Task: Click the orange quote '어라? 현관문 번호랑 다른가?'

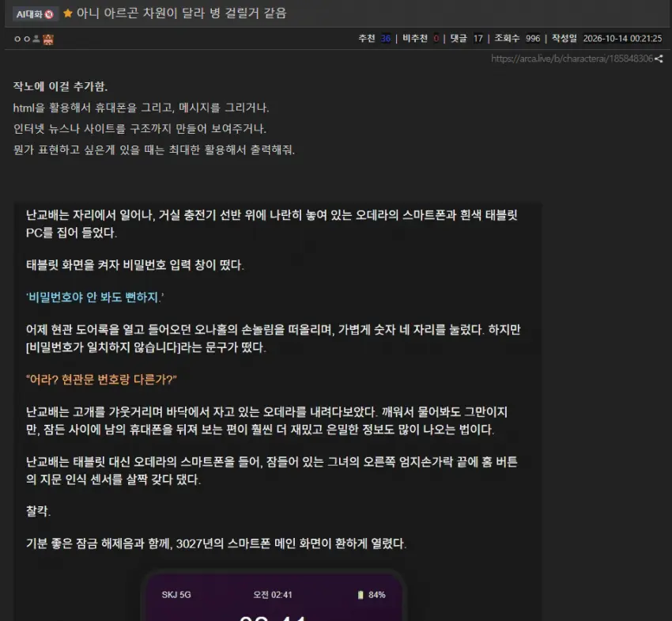Action: click(x=101, y=380)
